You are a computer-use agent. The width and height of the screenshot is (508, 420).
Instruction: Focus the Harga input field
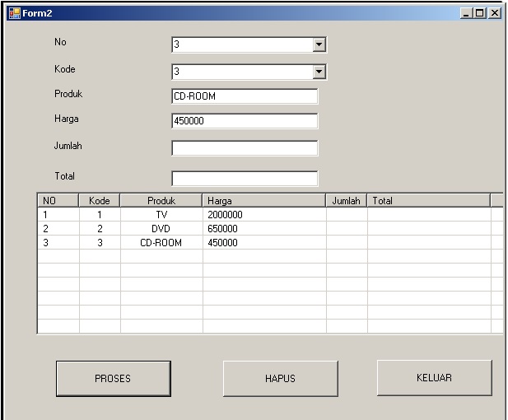[x=244, y=121]
